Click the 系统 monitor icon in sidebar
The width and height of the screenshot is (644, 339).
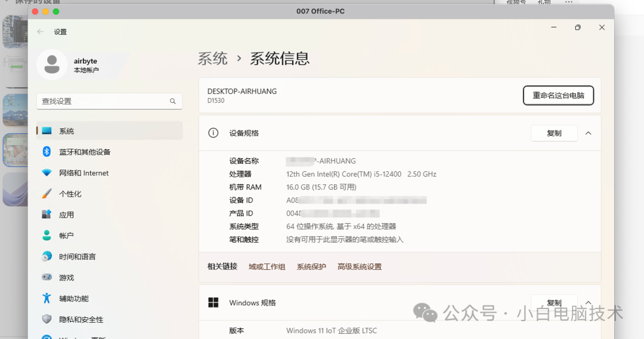(47, 131)
